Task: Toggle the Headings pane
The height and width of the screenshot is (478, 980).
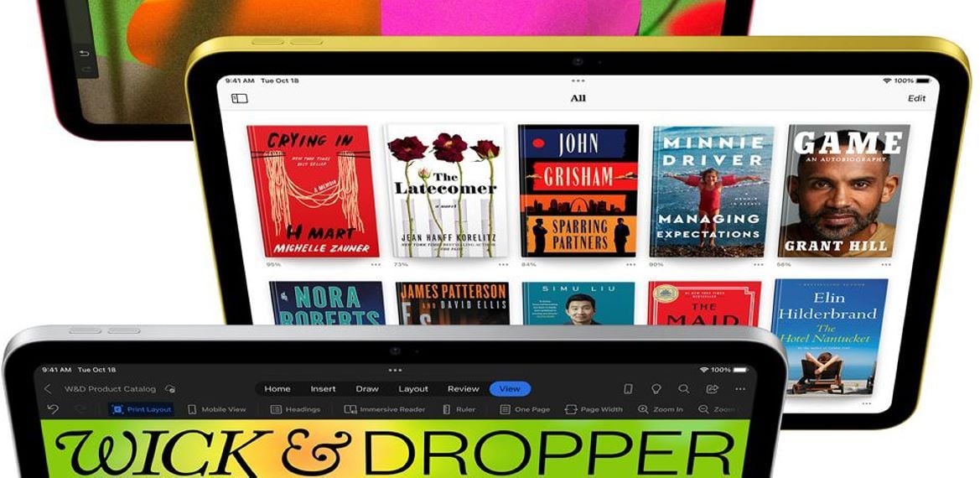Action: [x=296, y=409]
